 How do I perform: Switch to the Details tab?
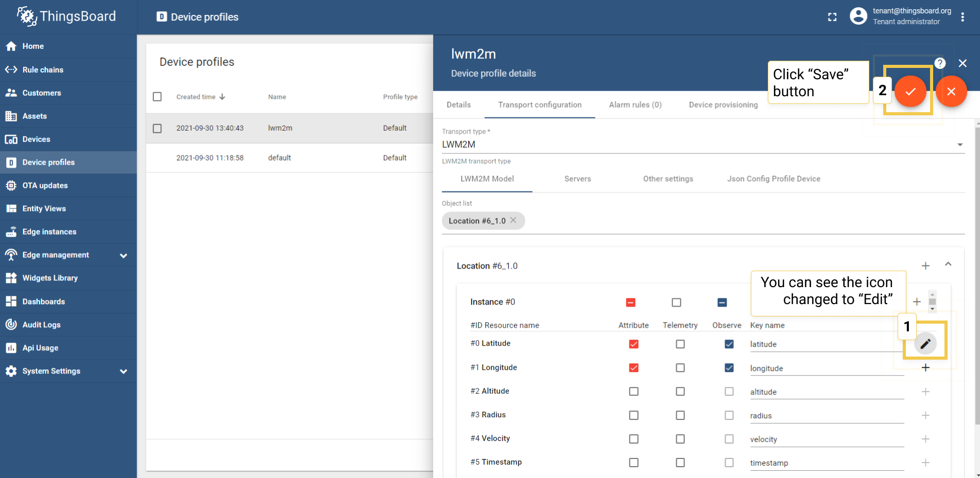[x=459, y=104]
